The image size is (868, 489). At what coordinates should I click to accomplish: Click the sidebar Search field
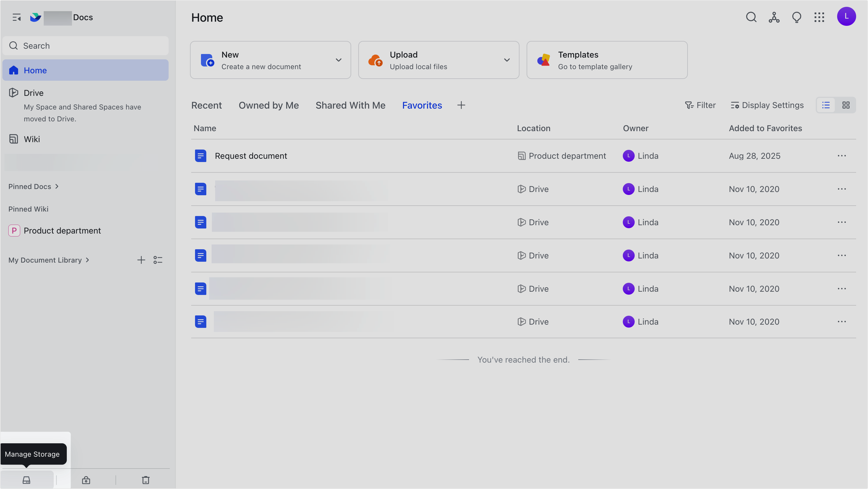click(x=85, y=45)
